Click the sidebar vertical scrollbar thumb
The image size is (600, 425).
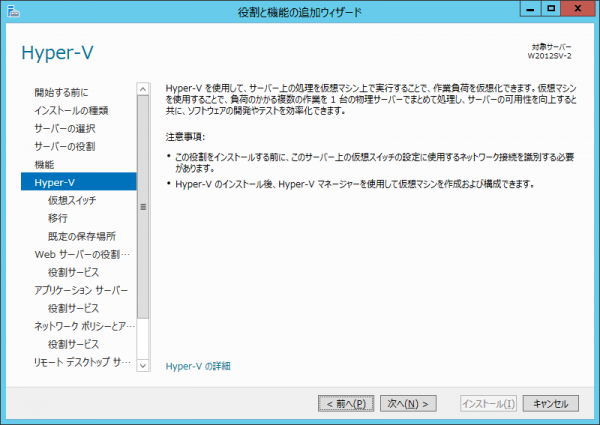(143, 207)
